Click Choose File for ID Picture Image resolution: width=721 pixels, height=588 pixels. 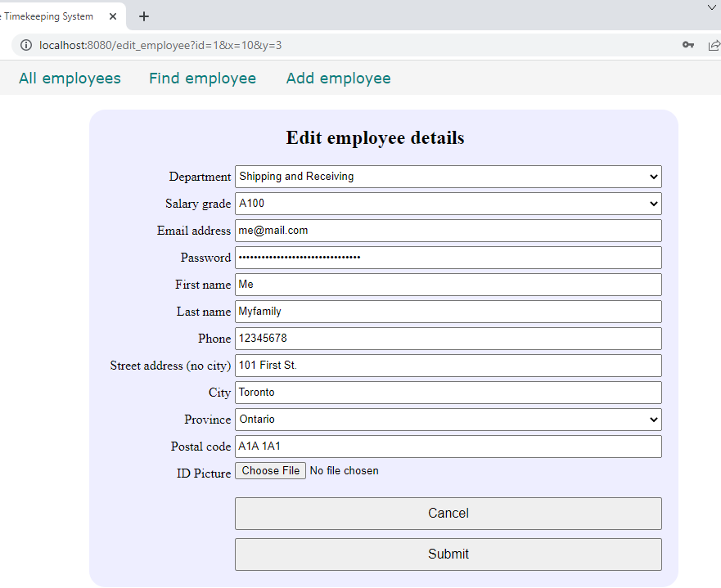pyautogui.click(x=270, y=471)
